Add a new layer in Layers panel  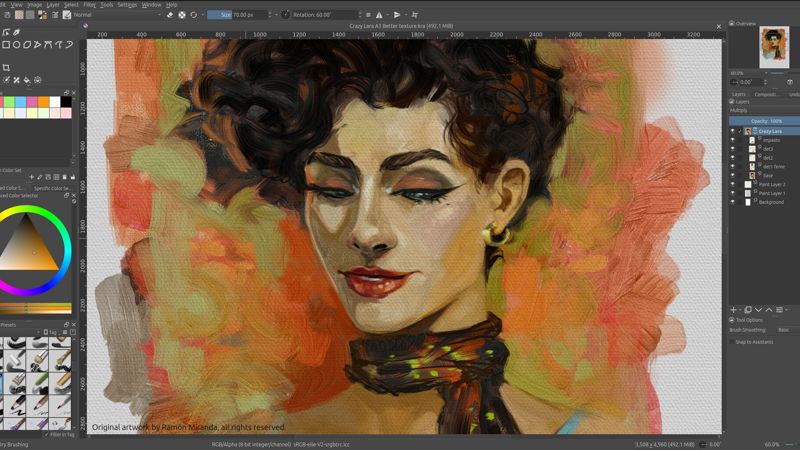734,310
